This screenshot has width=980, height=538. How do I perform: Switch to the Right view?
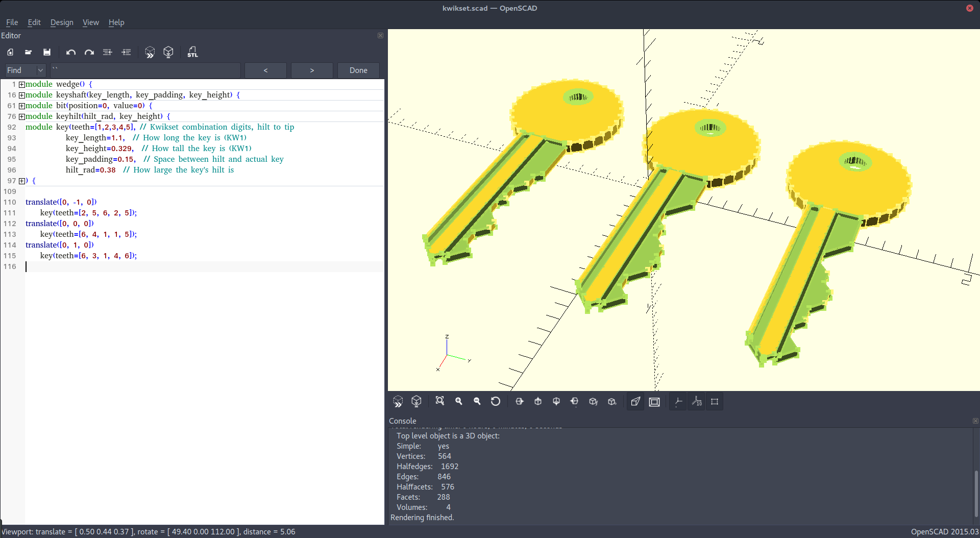[520, 402]
